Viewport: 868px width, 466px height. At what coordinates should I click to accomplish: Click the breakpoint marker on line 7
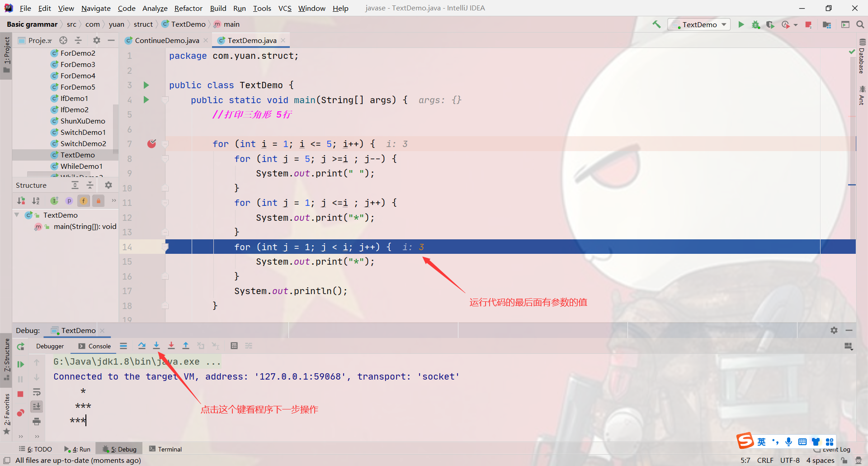click(x=151, y=144)
